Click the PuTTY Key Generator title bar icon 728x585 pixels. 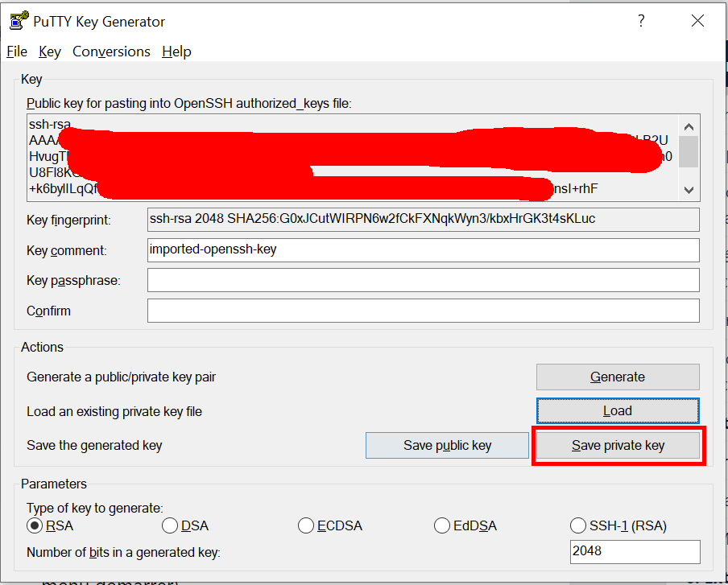pyautogui.click(x=19, y=21)
